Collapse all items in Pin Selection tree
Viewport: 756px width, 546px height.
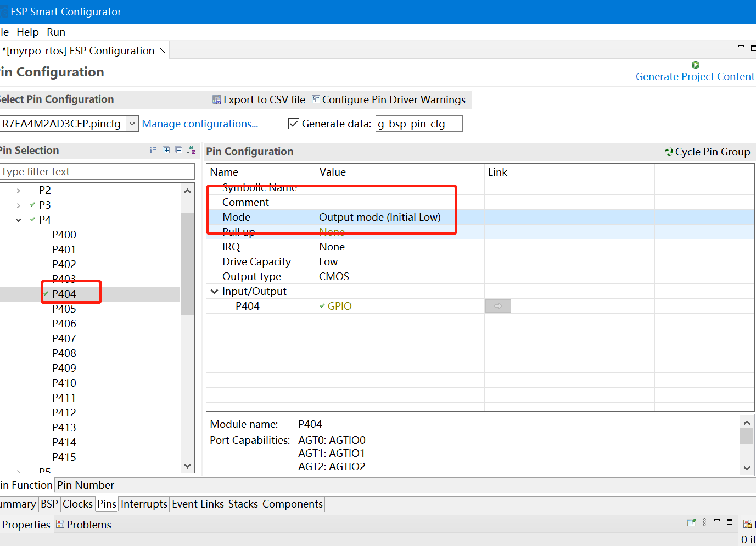[179, 150]
